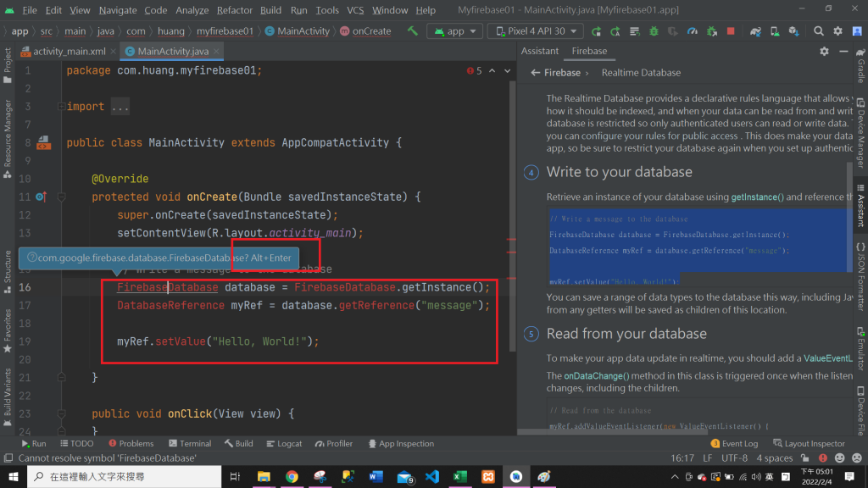
Task: Open the Run tool window
Action: tap(34, 444)
